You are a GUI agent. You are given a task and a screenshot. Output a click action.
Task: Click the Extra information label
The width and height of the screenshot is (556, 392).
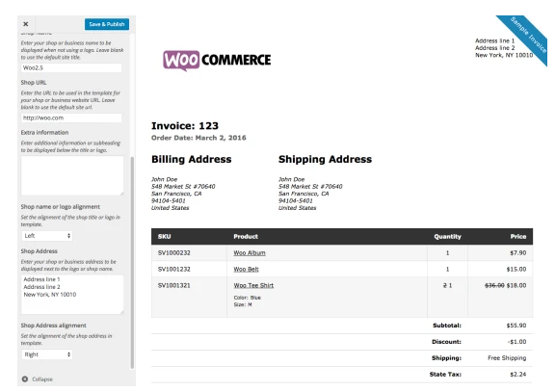tap(44, 133)
